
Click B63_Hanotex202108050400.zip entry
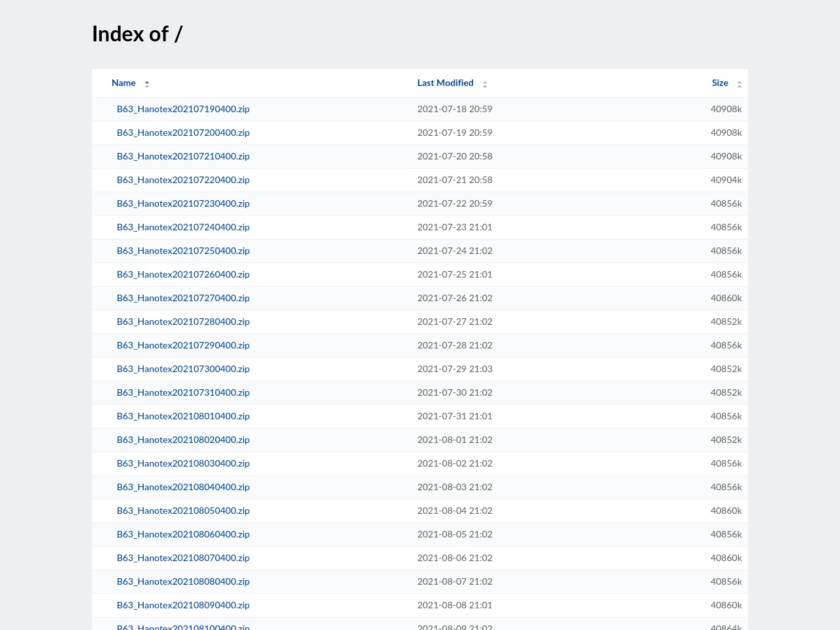pyautogui.click(x=183, y=511)
